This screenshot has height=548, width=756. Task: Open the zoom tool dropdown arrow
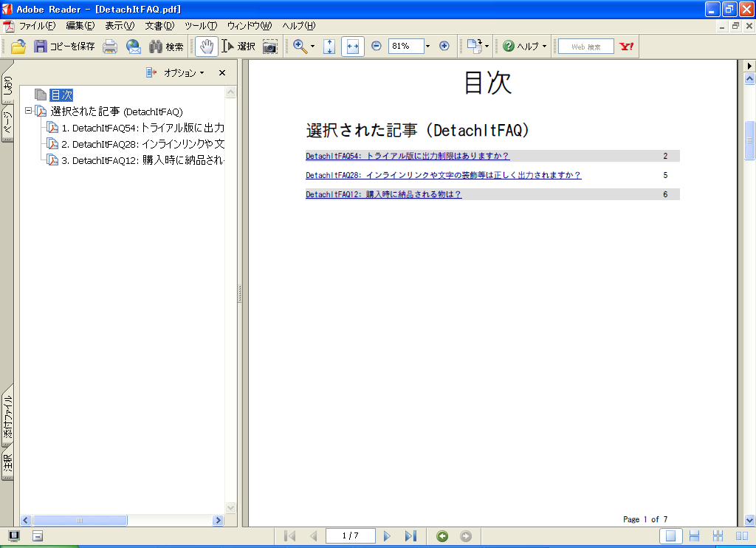(x=312, y=47)
